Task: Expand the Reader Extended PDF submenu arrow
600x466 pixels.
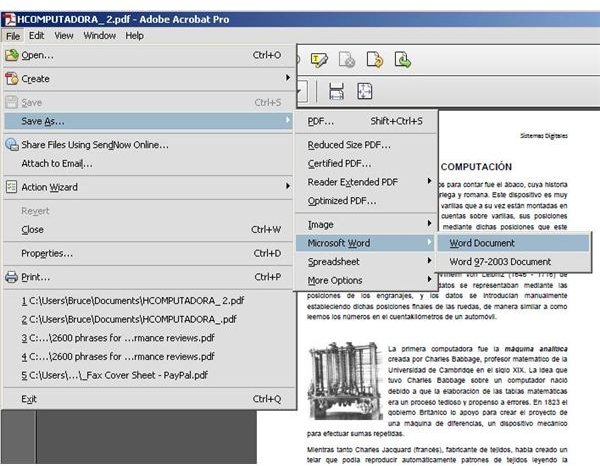Action: 429,181
